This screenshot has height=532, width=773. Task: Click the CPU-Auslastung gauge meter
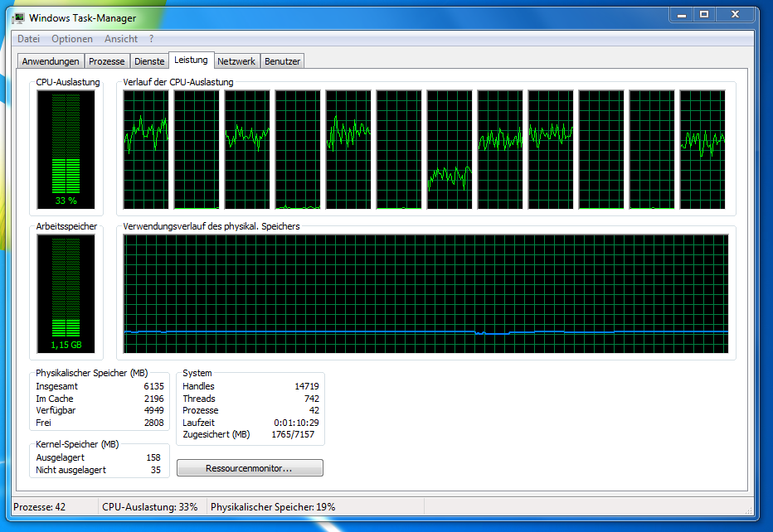coord(65,149)
